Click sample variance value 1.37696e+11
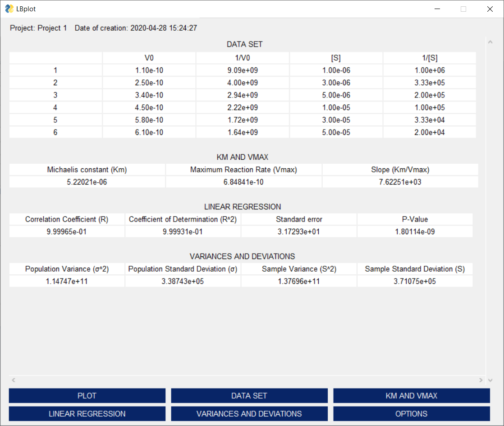504x426 pixels. [299, 281]
